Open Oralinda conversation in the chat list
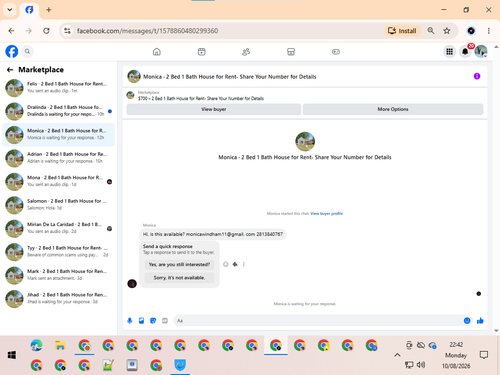 click(58, 111)
